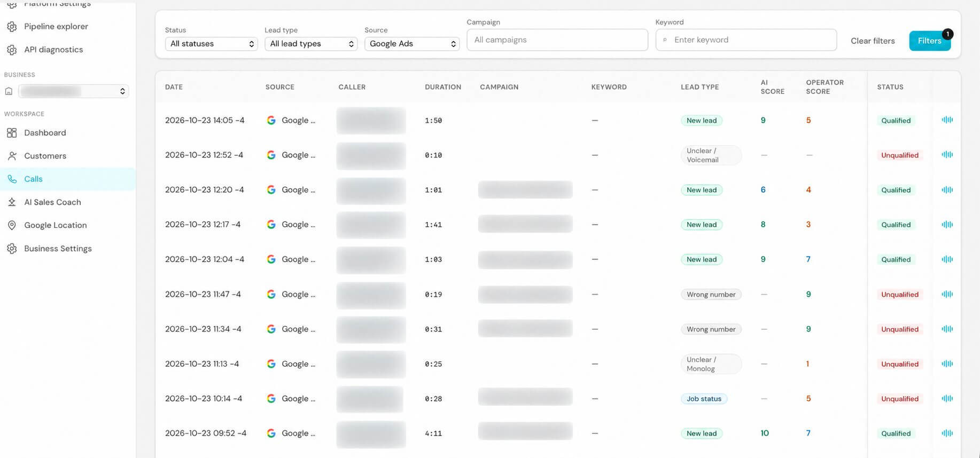980x458 pixels.
Task: Select Google Location pin icon
Action: 12,225
